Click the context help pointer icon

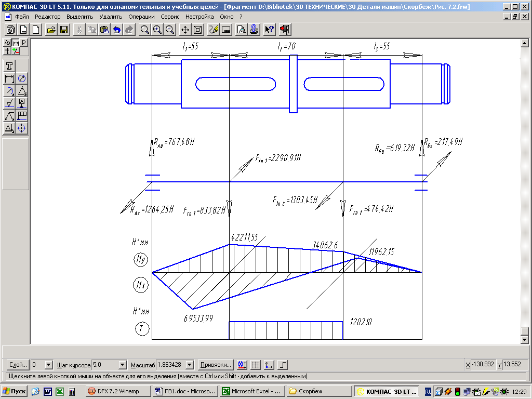[x=270, y=30]
